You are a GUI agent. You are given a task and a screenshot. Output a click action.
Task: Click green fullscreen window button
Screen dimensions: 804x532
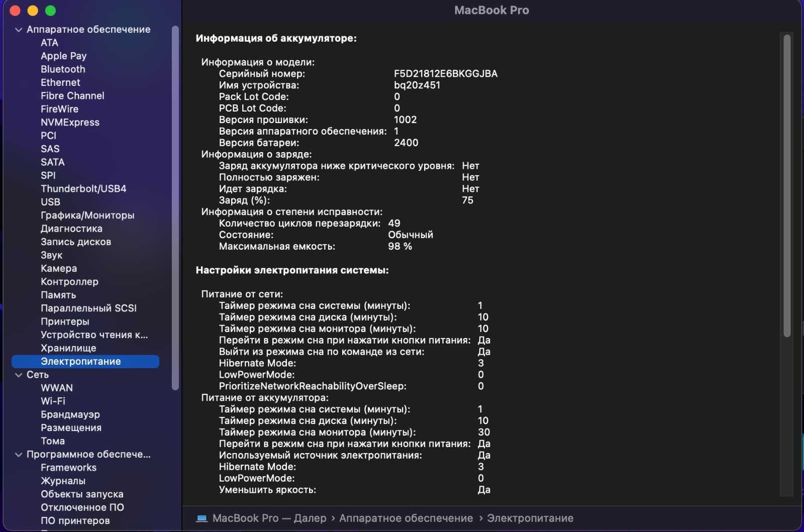pyautogui.click(x=50, y=11)
